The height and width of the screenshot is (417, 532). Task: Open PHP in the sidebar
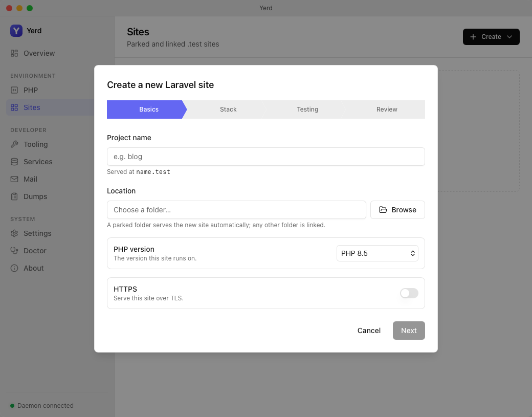click(x=50, y=90)
